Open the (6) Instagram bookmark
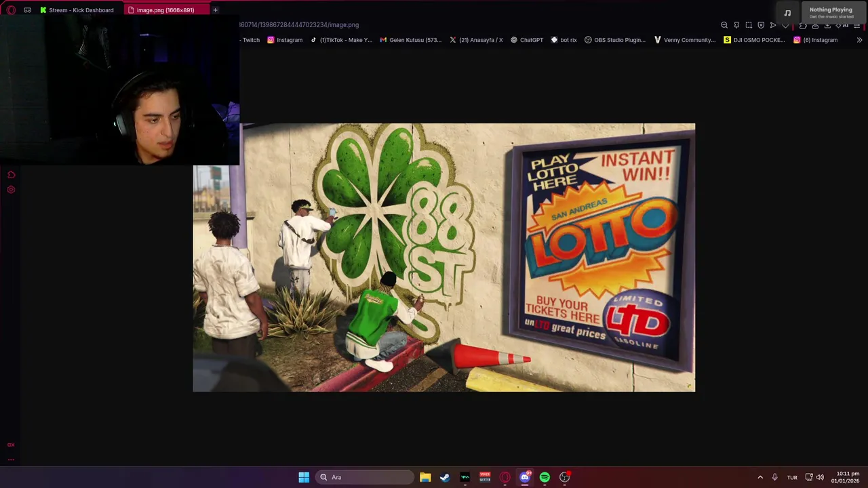Viewport: 868px width, 488px height. click(x=816, y=40)
